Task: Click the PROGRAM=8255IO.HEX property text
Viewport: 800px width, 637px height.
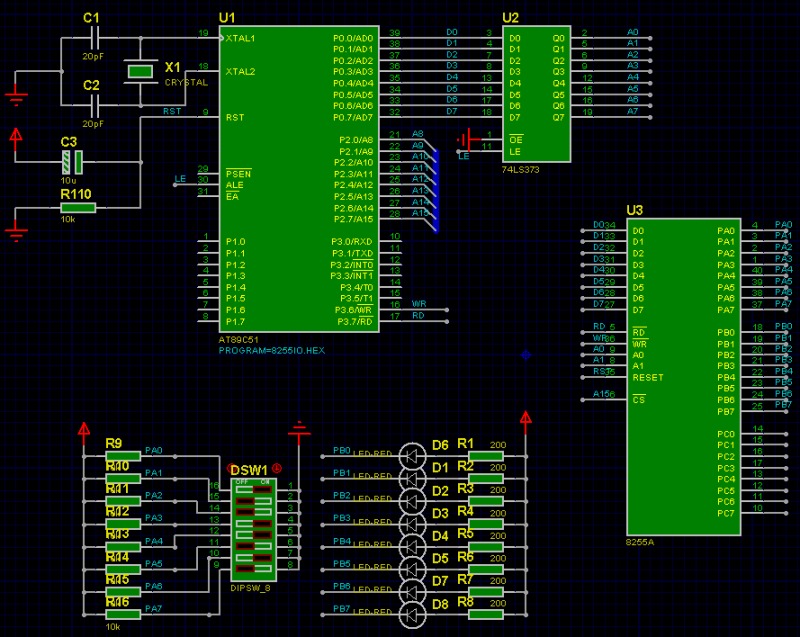Action: click(272, 351)
